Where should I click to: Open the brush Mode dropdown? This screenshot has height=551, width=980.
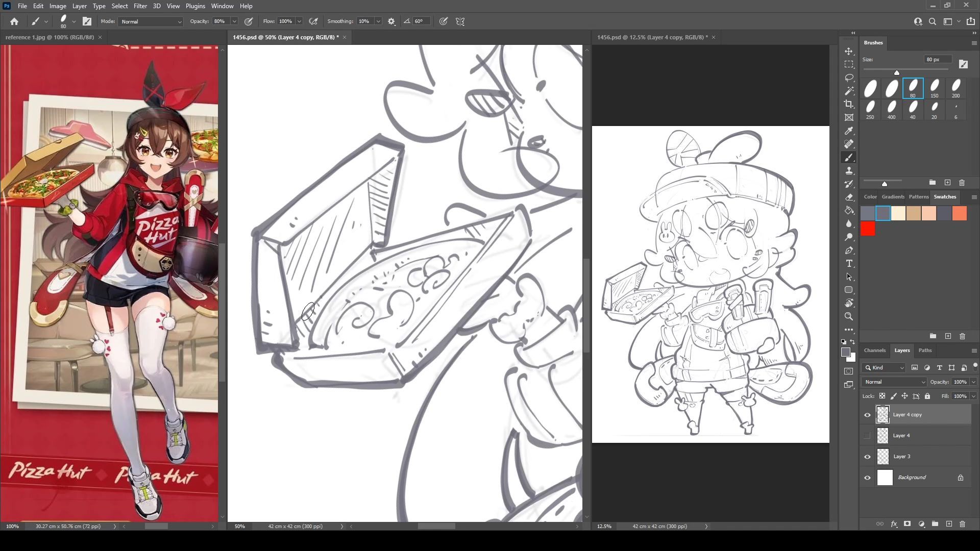tap(151, 21)
